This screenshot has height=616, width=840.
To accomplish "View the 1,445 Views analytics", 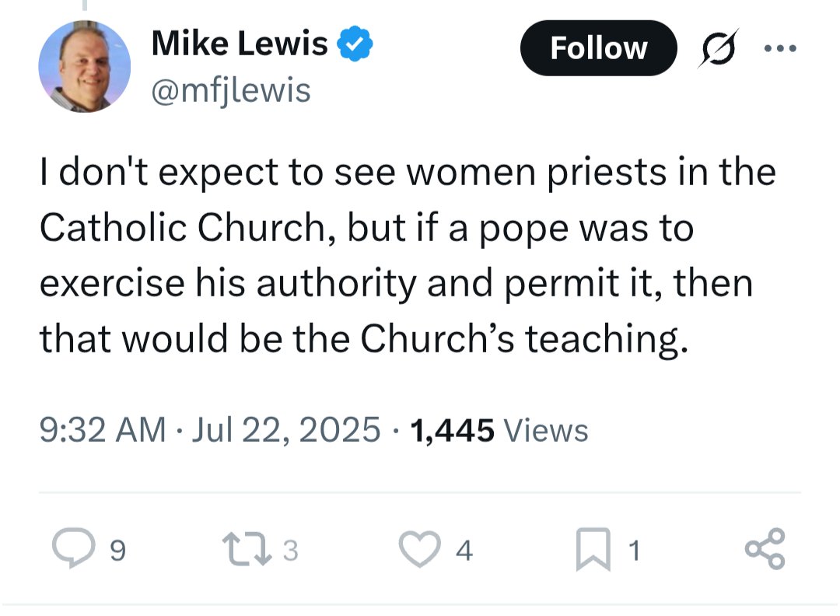I will click(x=499, y=431).
